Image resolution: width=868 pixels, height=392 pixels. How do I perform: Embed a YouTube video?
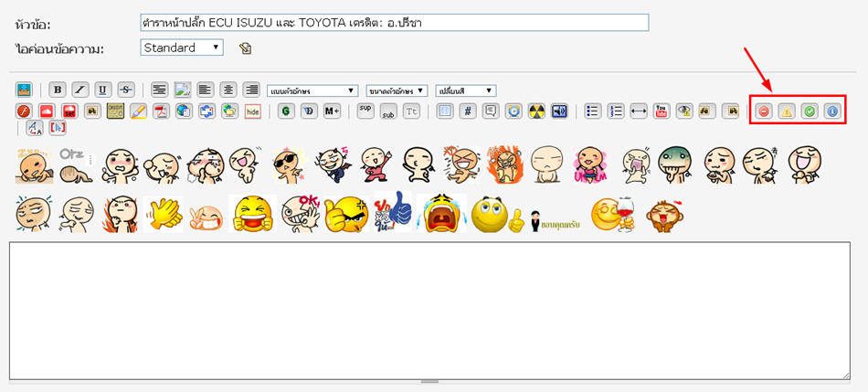tap(661, 111)
